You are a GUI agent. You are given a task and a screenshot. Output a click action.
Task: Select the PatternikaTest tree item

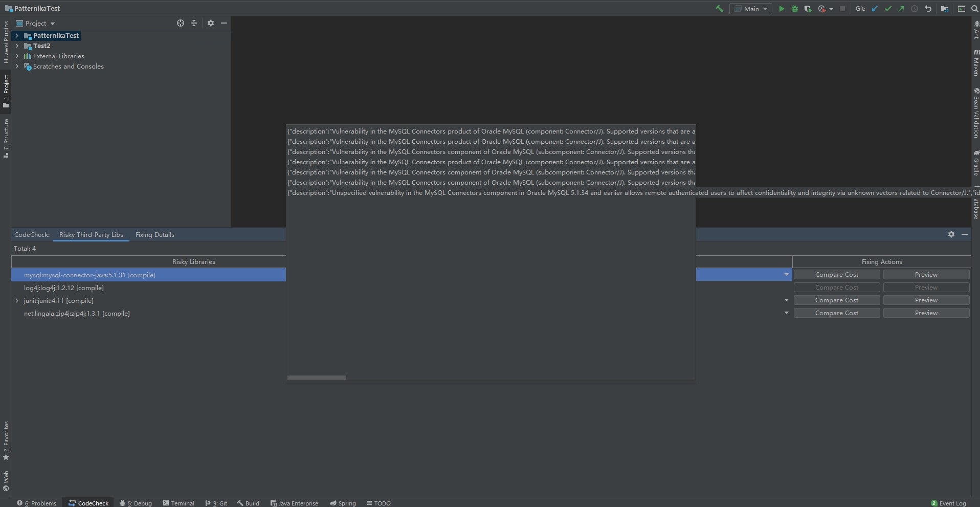pyautogui.click(x=56, y=35)
